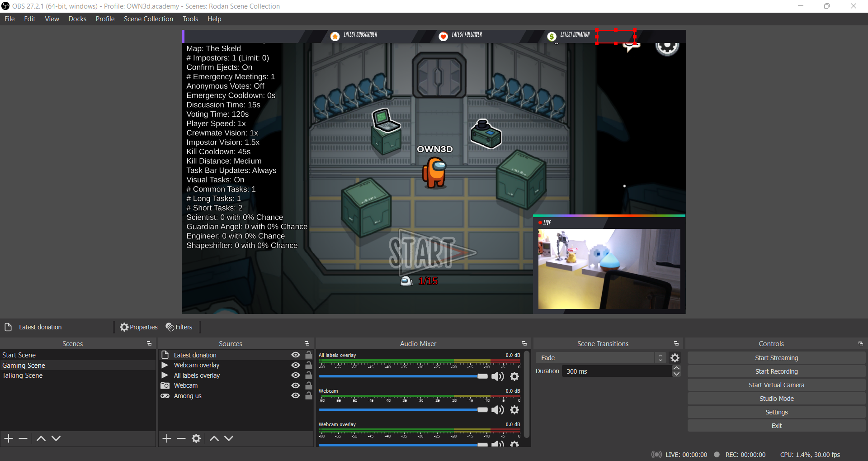
Task: Hide the Latest donation source
Action: (296, 355)
